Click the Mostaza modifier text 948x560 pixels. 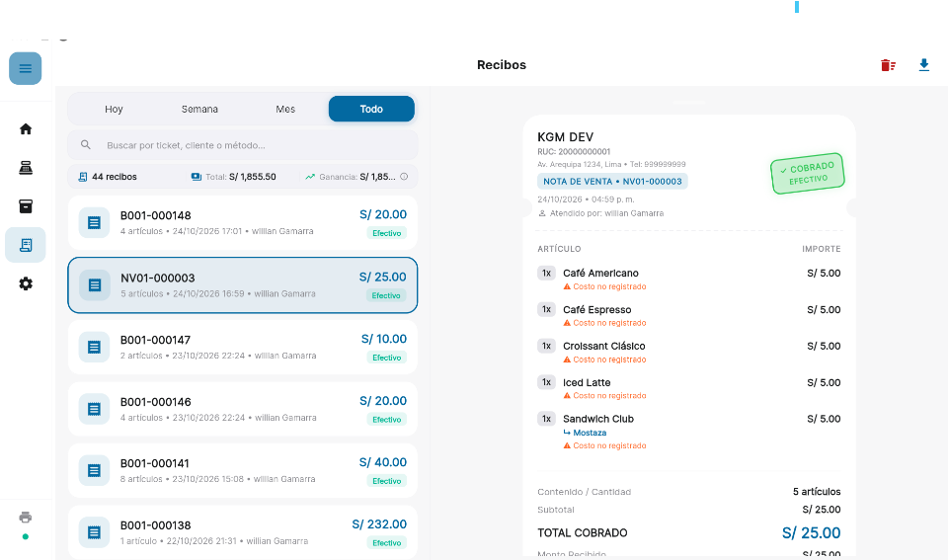590,433
